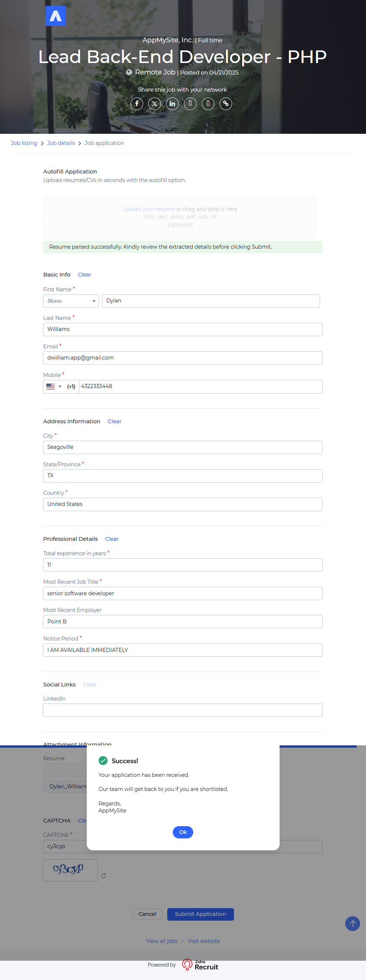Click the Zoho Recruit logo

coord(200,965)
